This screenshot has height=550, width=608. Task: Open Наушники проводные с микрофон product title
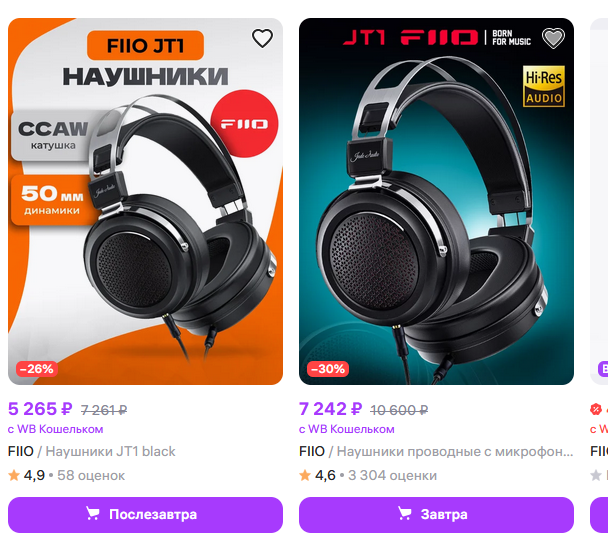(x=454, y=451)
